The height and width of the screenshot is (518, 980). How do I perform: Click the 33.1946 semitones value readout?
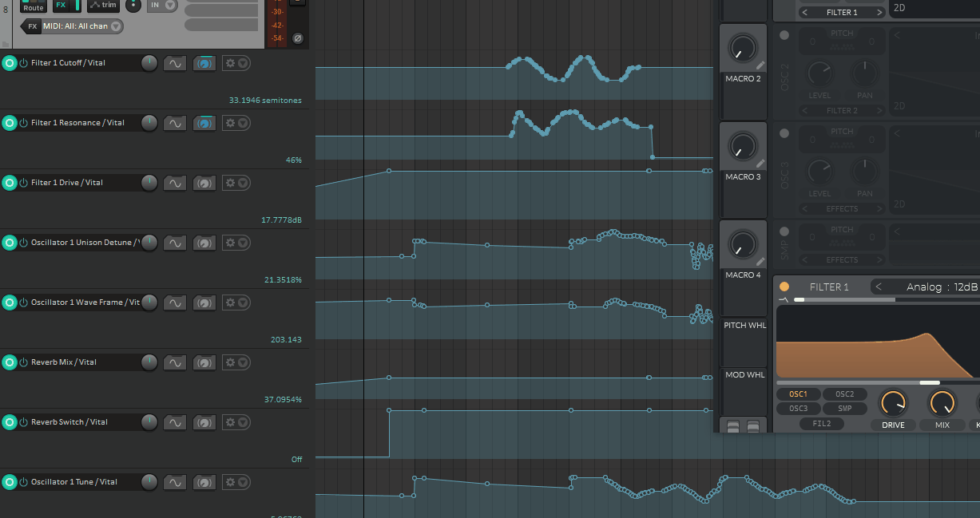pos(265,101)
